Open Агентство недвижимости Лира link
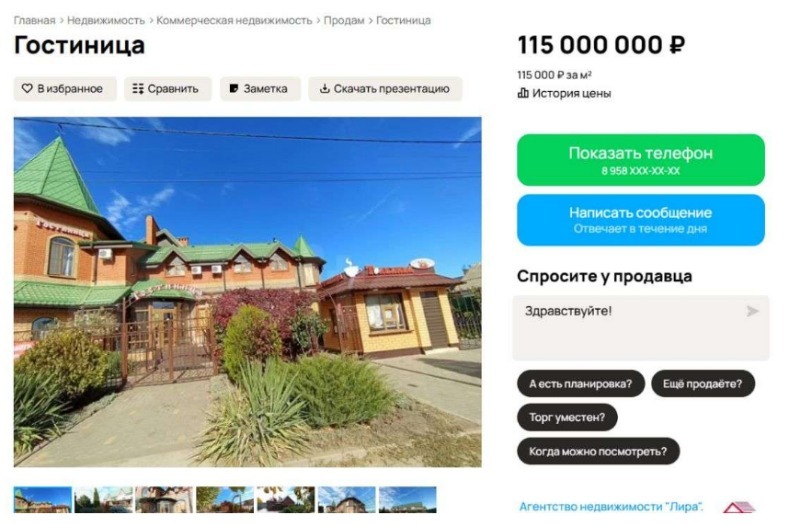The image size is (786, 524). pyautogui.click(x=611, y=506)
